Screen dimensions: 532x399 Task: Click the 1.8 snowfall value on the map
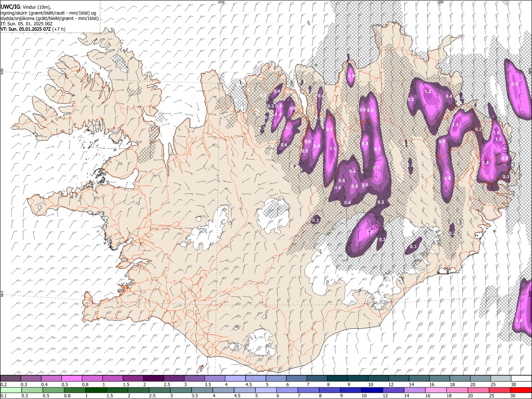click(x=485, y=163)
